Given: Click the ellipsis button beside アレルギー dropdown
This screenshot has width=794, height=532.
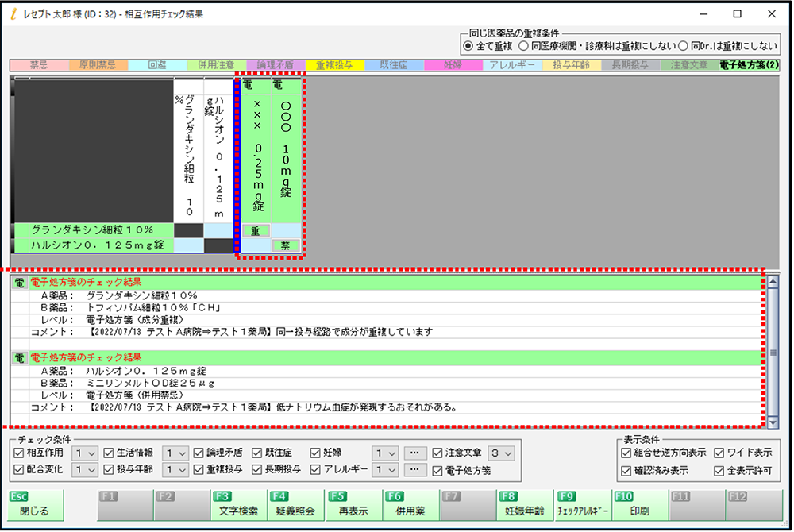Looking at the screenshot, I should pyautogui.click(x=414, y=470).
